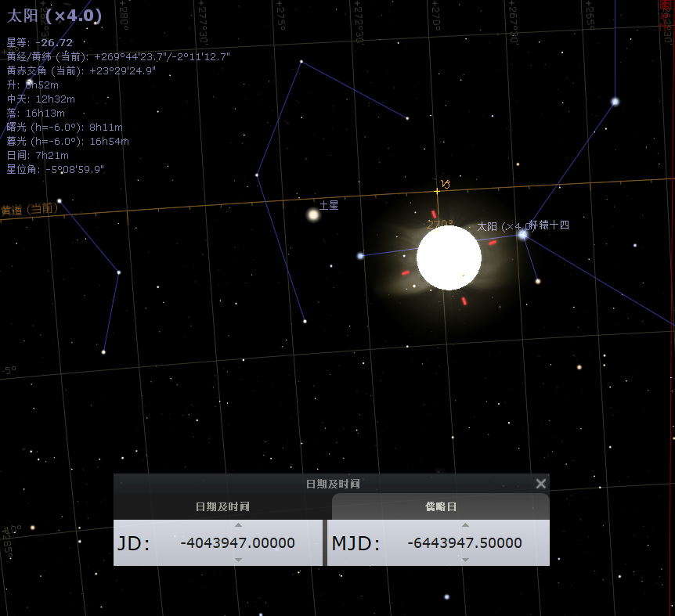Switch to the 日期及时间 tab
Screen dimensions: 675x616
click(x=222, y=506)
